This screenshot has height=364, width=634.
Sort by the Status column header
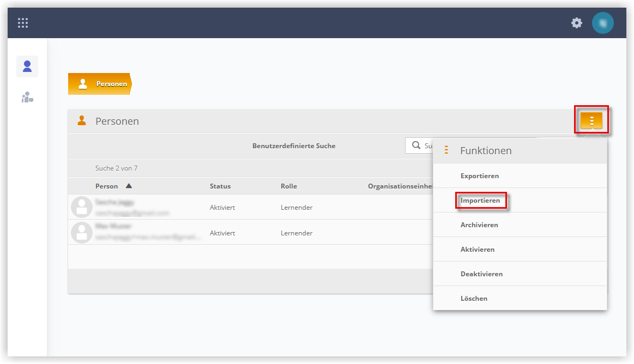pos(220,186)
